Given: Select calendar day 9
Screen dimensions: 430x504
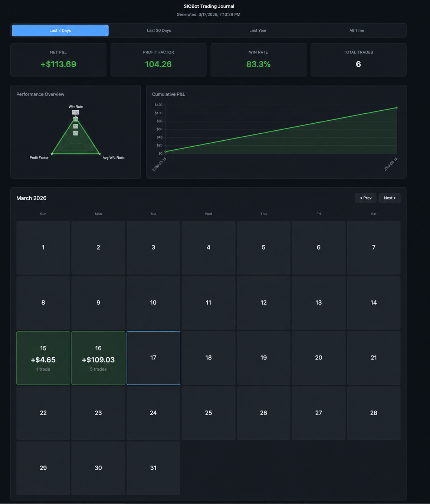Looking at the screenshot, I should click(98, 303).
